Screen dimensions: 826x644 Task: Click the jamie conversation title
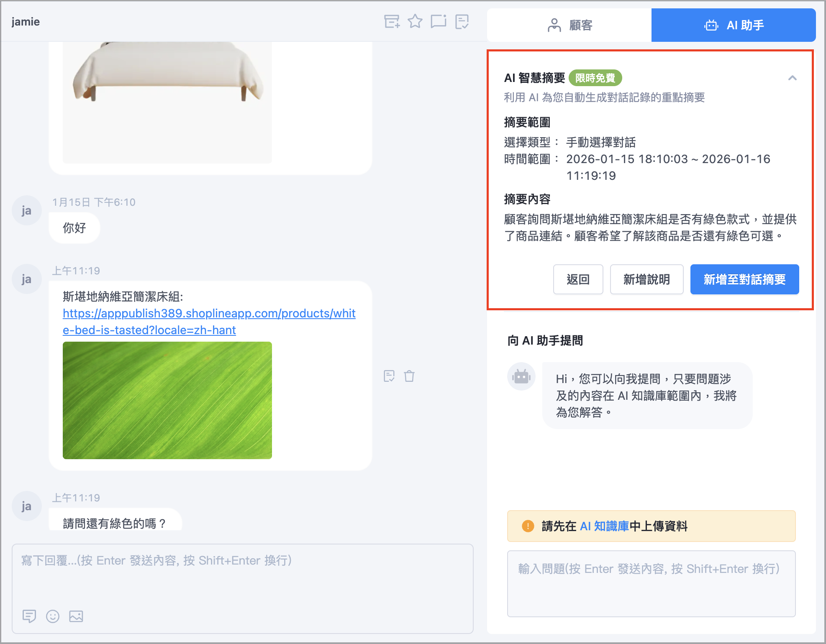click(x=26, y=22)
